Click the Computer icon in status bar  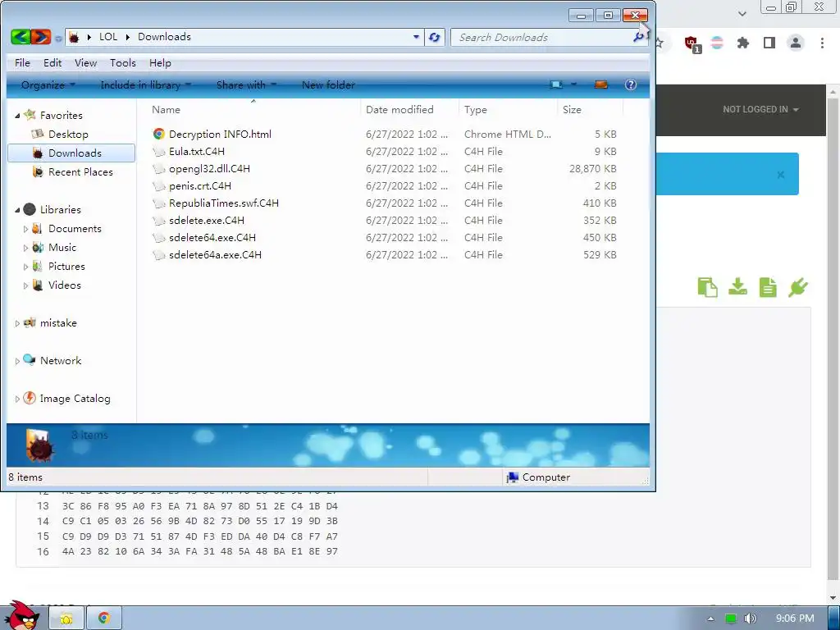click(x=513, y=477)
